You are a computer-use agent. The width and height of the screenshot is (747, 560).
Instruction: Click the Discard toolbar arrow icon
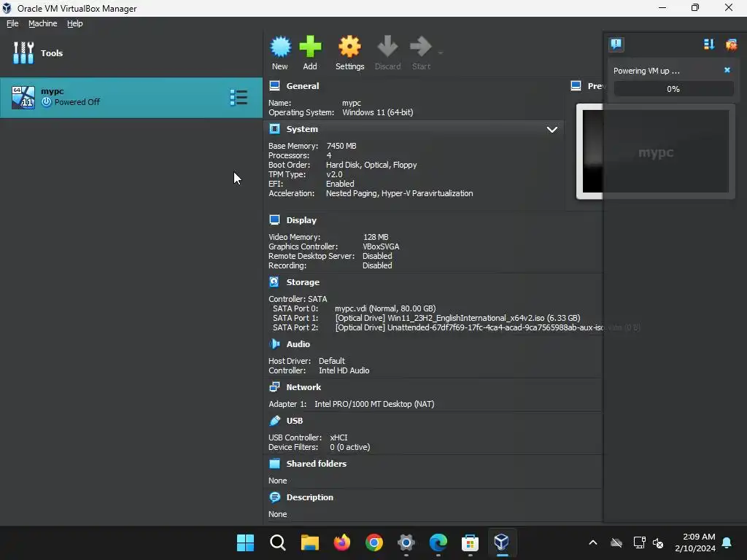[x=387, y=47]
